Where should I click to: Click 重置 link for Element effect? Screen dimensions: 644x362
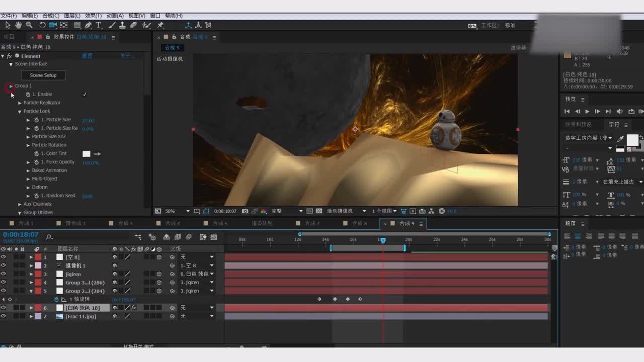(x=87, y=56)
